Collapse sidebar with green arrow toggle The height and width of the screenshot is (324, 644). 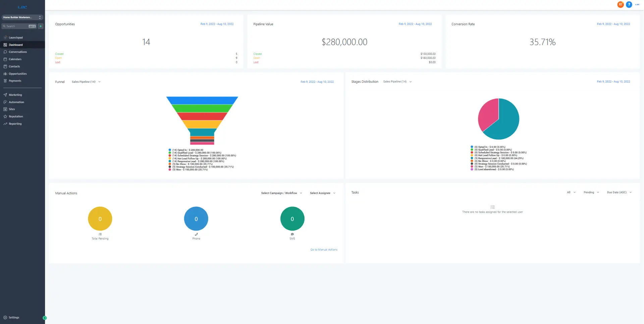45,318
